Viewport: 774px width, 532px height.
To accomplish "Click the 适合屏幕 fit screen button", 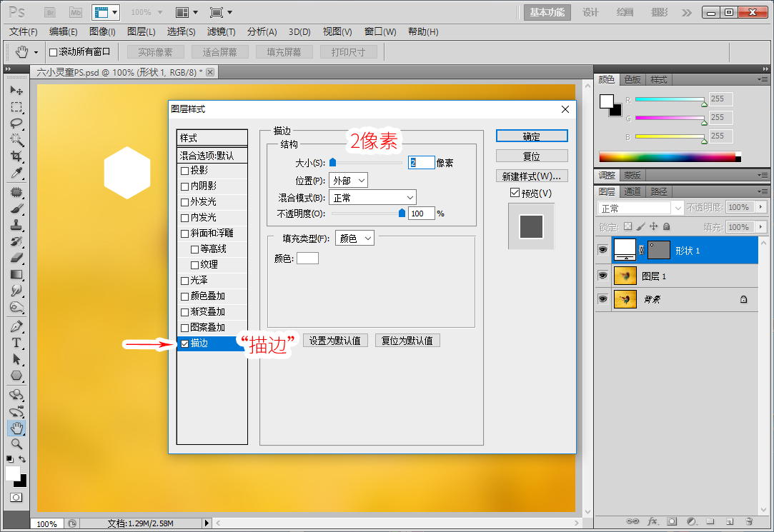I will click(219, 51).
